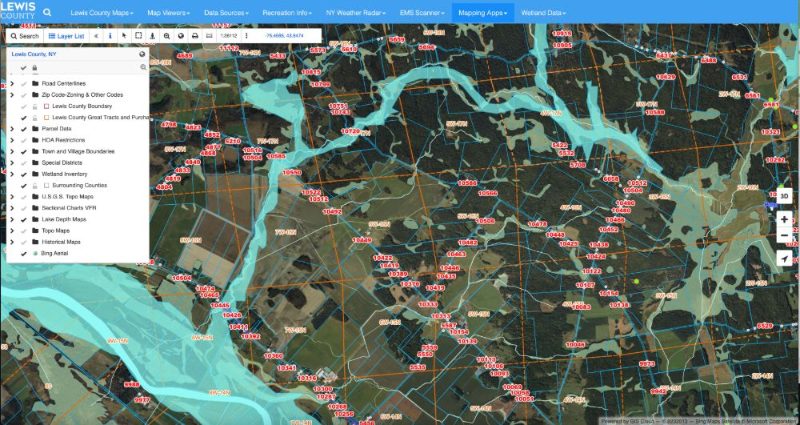Viewport: 800px width, 425px height.
Task: Click the map coordinates readout in the toolbar
Action: point(284,36)
